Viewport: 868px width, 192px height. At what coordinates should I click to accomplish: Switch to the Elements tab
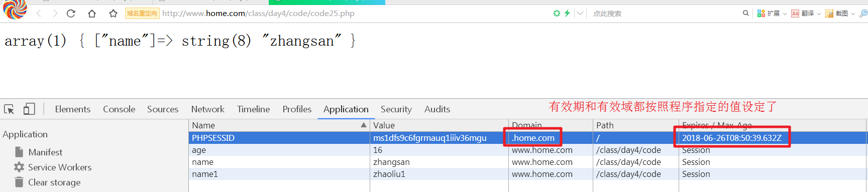point(73,109)
